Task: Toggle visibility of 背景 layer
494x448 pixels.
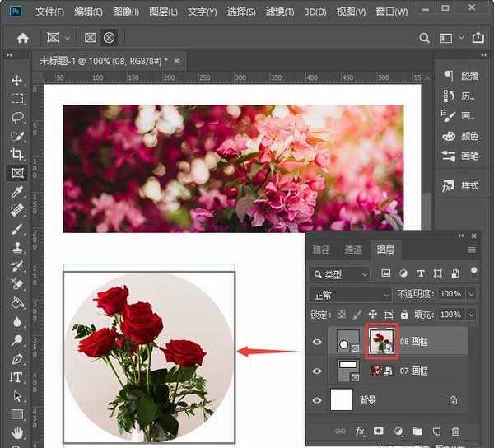Action: [x=318, y=400]
